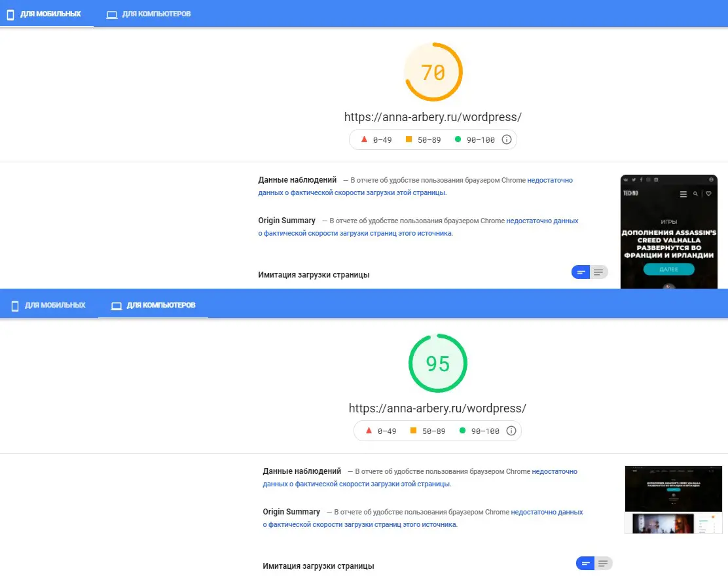Click the red triangle 0–49 legend icon under score 70

click(x=363, y=139)
